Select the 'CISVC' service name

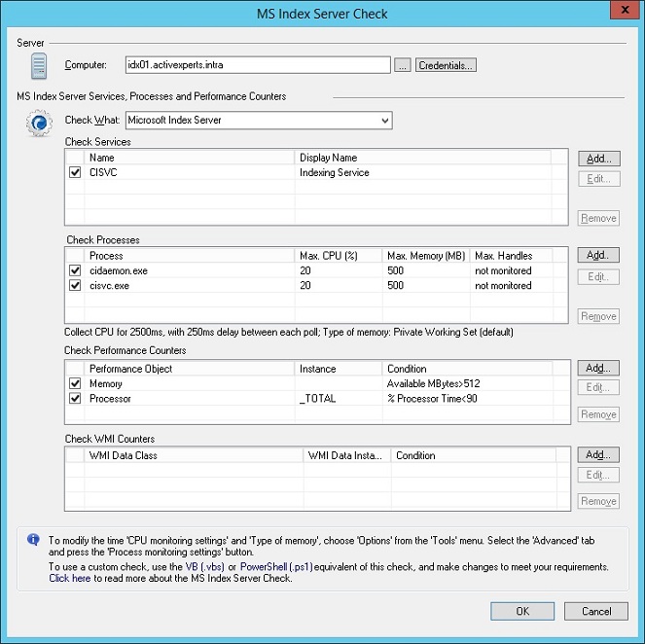click(103, 172)
